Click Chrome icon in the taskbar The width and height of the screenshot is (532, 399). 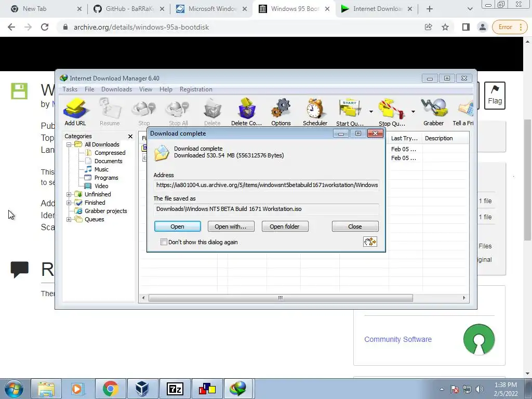[x=110, y=389]
